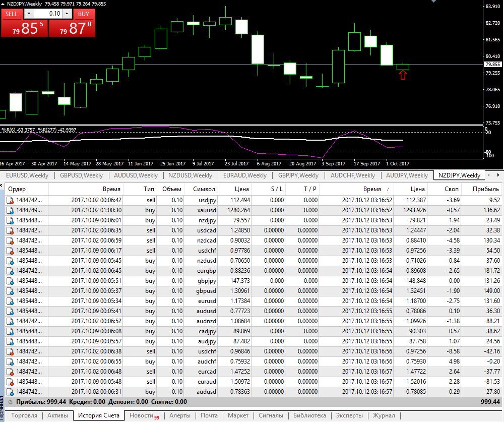
Task: Click the volume 0.10 input field
Action: pos(47,14)
